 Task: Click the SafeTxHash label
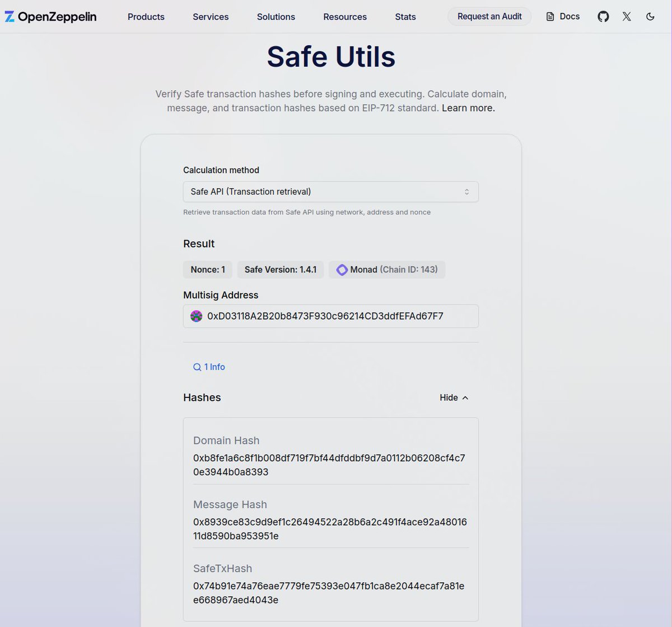point(223,568)
